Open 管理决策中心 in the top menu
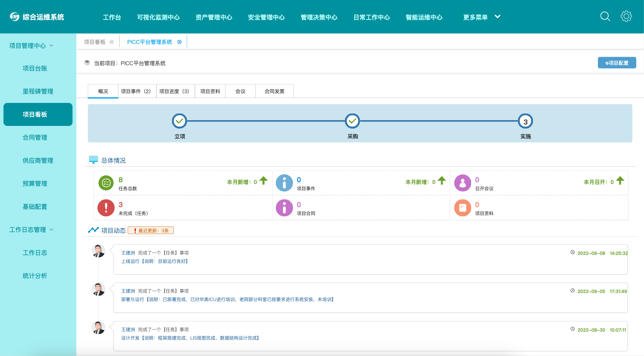 pyautogui.click(x=319, y=17)
